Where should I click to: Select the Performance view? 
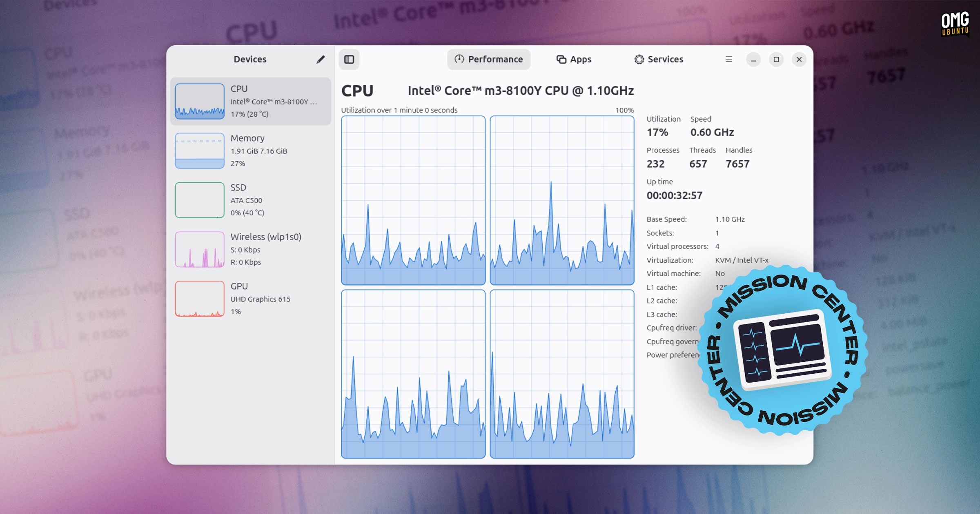point(489,59)
